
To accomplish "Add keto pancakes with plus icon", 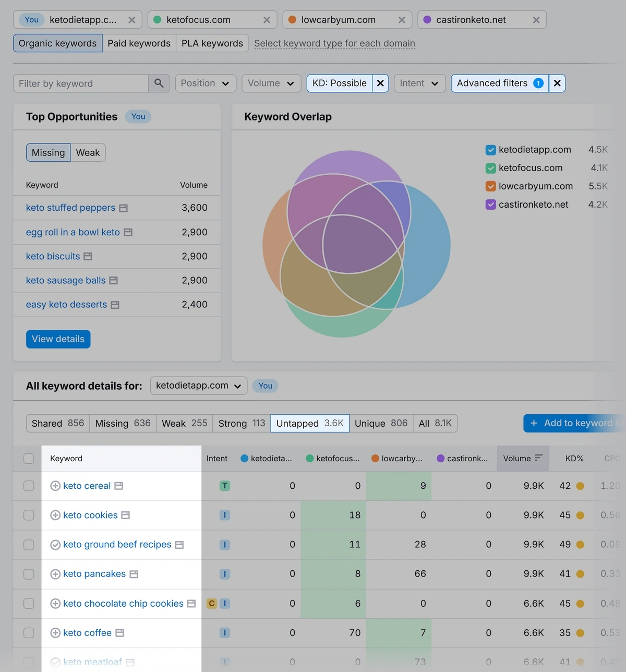I will [x=55, y=574].
